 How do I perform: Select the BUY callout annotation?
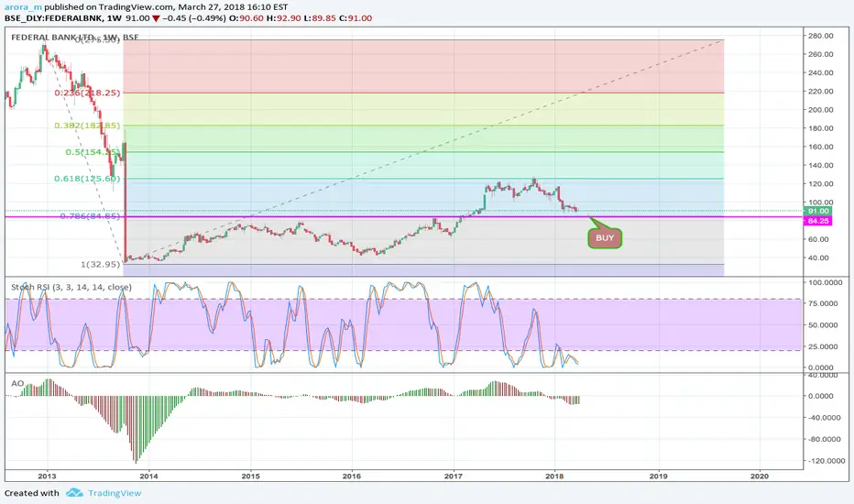pos(605,238)
